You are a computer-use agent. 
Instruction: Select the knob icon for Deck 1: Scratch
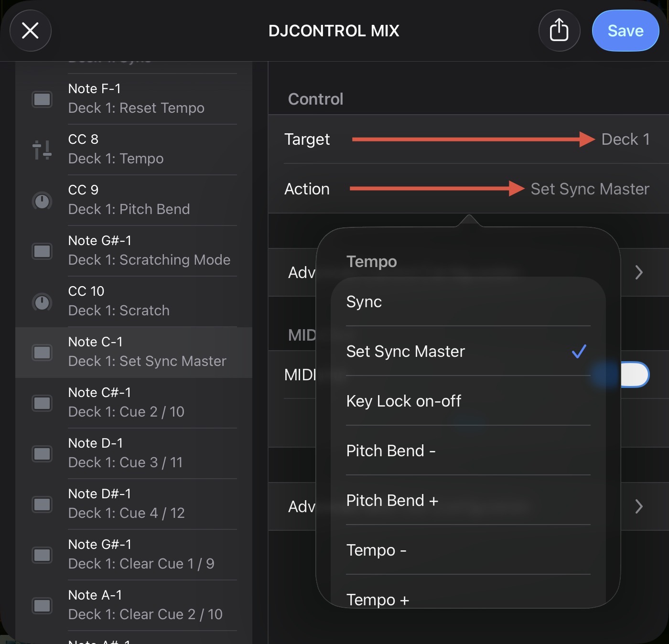tap(42, 302)
